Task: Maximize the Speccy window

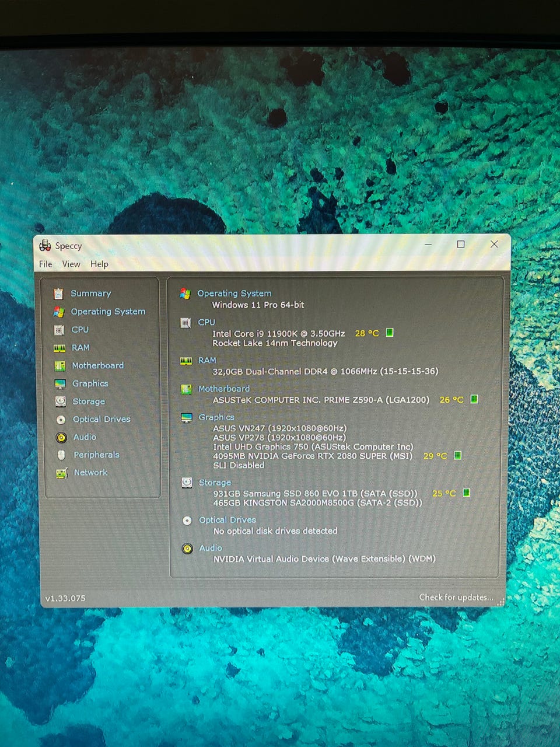Action: click(461, 245)
